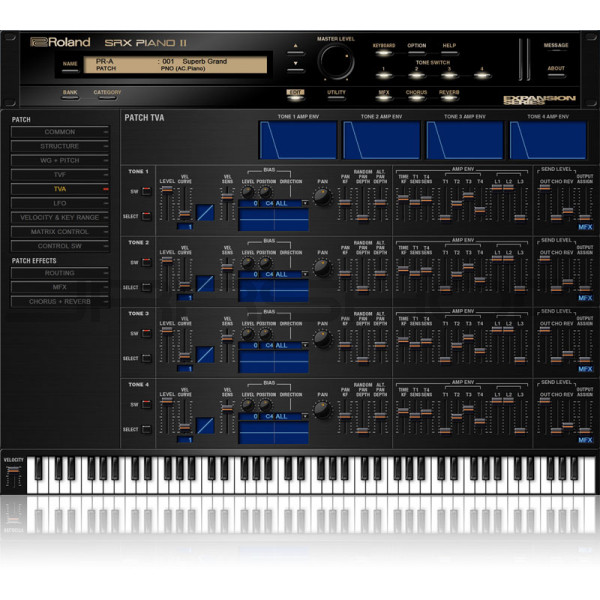This screenshot has height=600, width=600.
Task: Open the Common patch page
Action: click(x=60, y=132)
